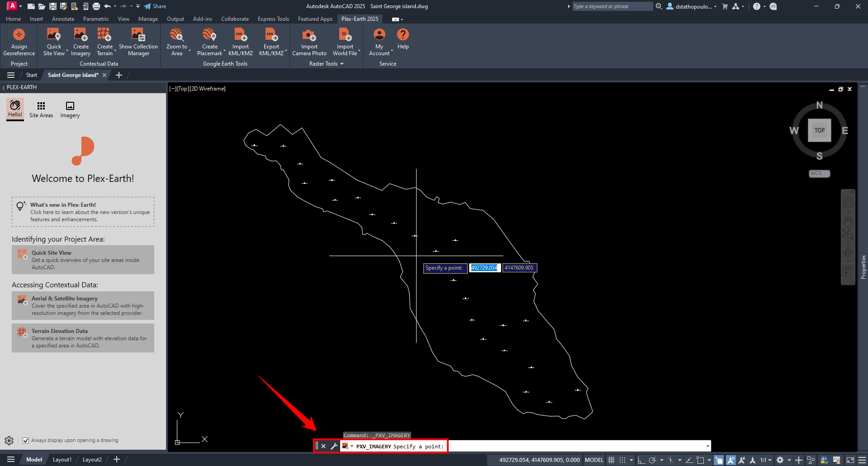
Task: Open the WCS coordinate system dropdown
Action: 819,173
